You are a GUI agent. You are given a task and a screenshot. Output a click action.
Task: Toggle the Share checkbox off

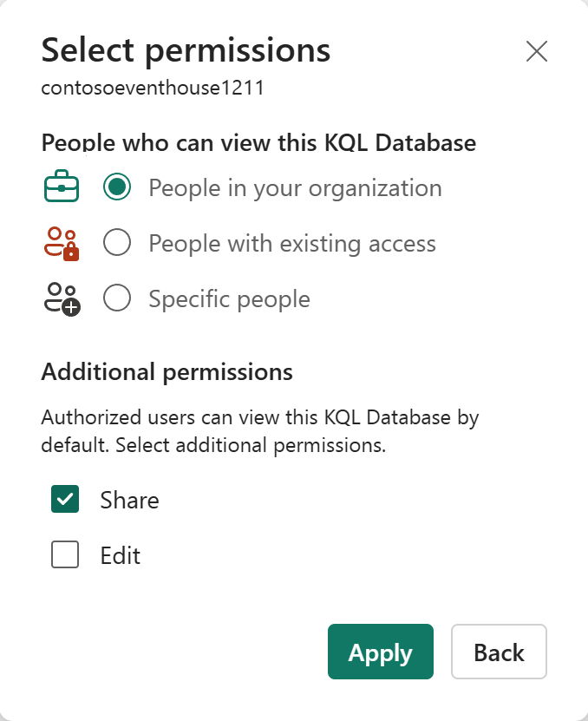click(x=64, y=500)
